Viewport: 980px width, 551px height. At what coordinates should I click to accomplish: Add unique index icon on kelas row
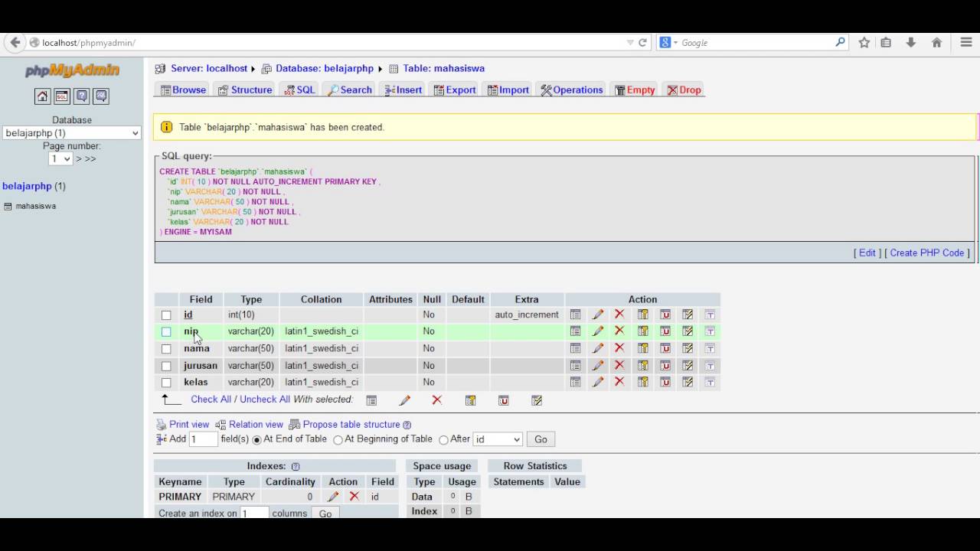[665, 382]
